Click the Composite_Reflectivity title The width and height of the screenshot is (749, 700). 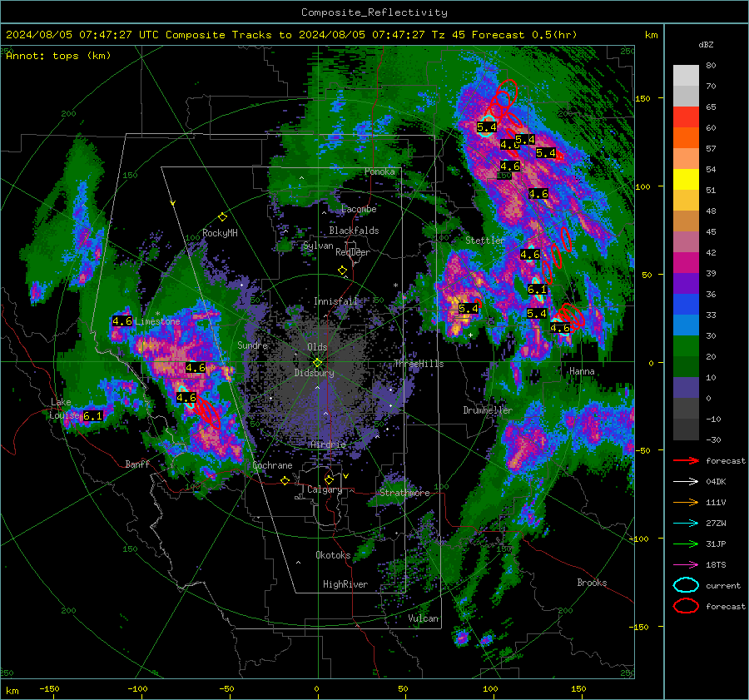[x=374, y=12]
